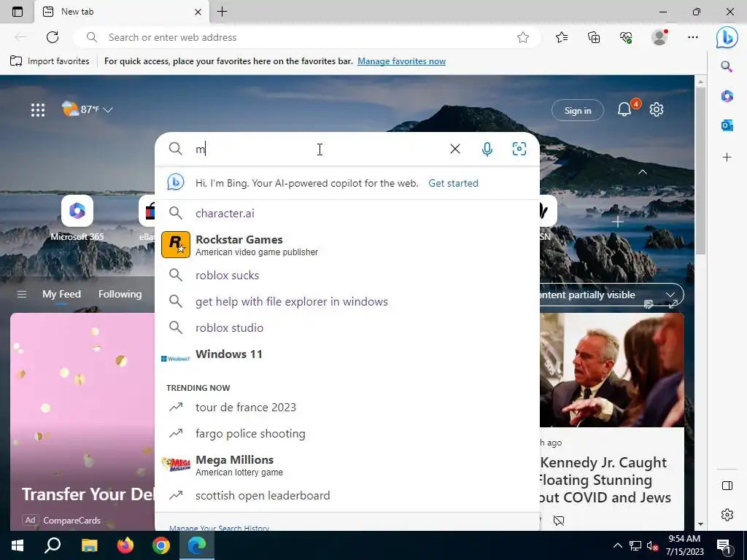Click Manage Your Search History link

tap(219, 528)
